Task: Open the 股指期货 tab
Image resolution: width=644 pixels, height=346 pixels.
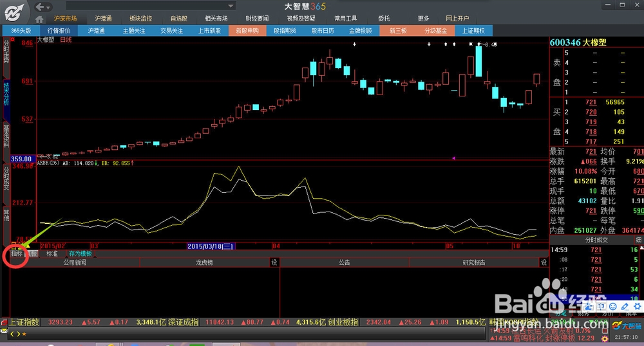Action: [285, 31]
